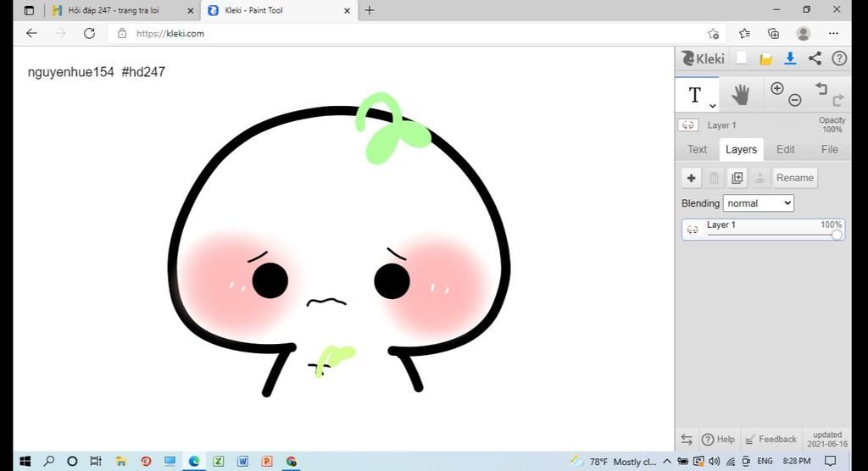
Task: Open the Windows Start menu
Action: click(x=25, y=461)
